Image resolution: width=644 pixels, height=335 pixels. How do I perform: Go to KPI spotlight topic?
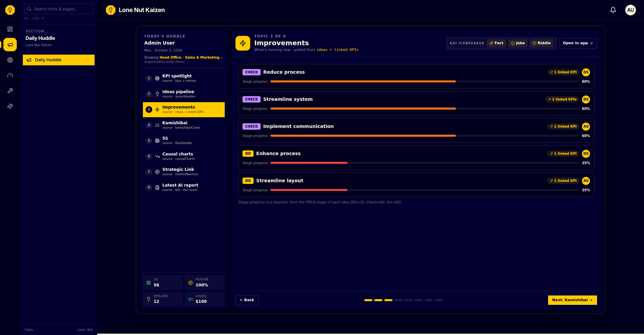184,78
